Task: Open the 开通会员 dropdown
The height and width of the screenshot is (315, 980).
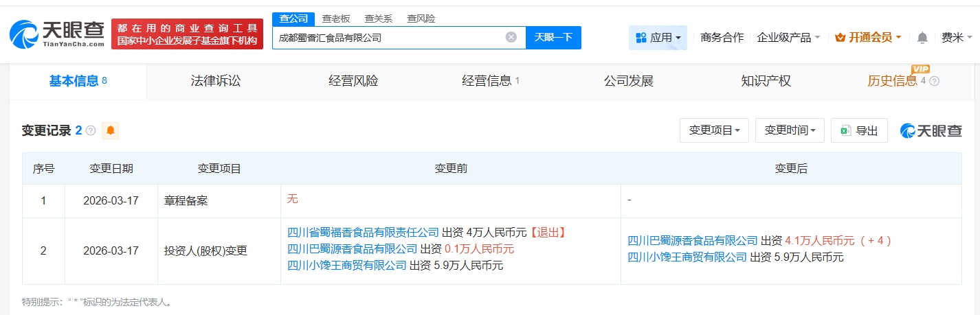Action: (x=867, y=38)
